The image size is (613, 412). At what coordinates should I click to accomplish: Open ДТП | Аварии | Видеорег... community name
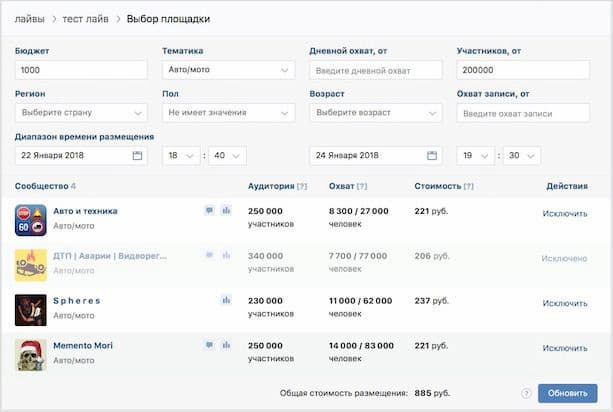coord(110,256)
